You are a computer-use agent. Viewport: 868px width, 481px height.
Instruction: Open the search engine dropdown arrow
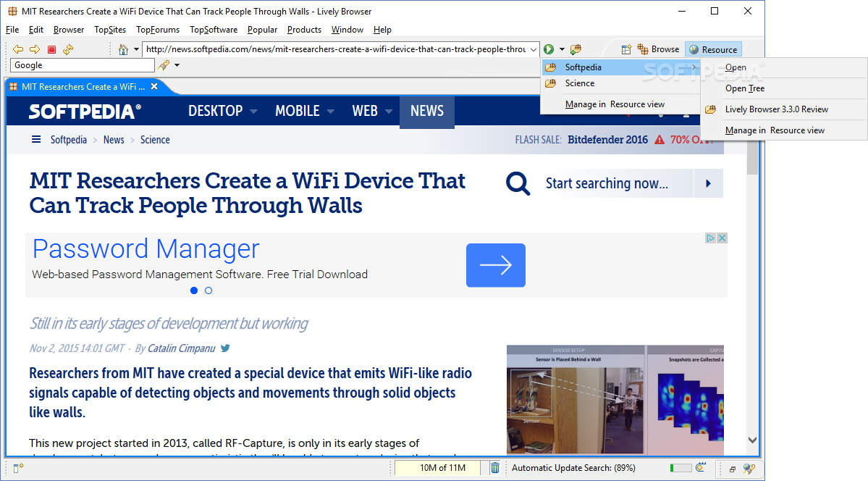[x=177, y=65]
